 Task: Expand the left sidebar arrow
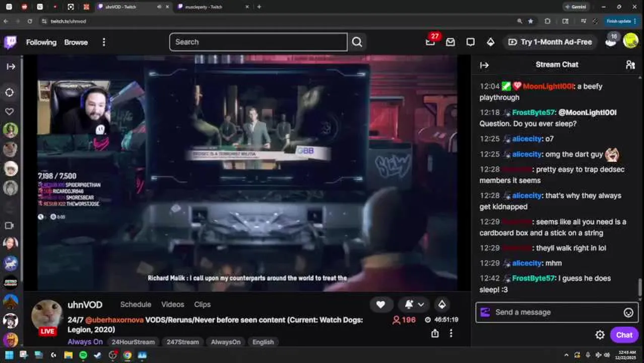(x=11, y=67)
